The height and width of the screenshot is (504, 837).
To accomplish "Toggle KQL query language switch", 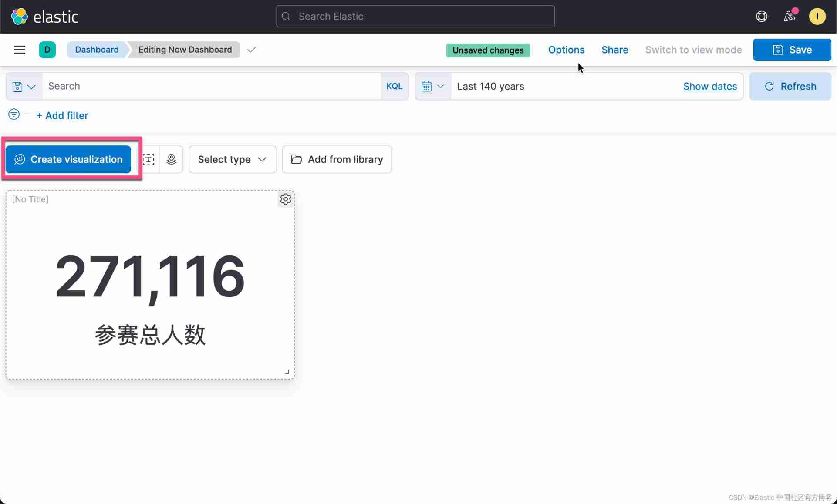I will pos(394,86).
